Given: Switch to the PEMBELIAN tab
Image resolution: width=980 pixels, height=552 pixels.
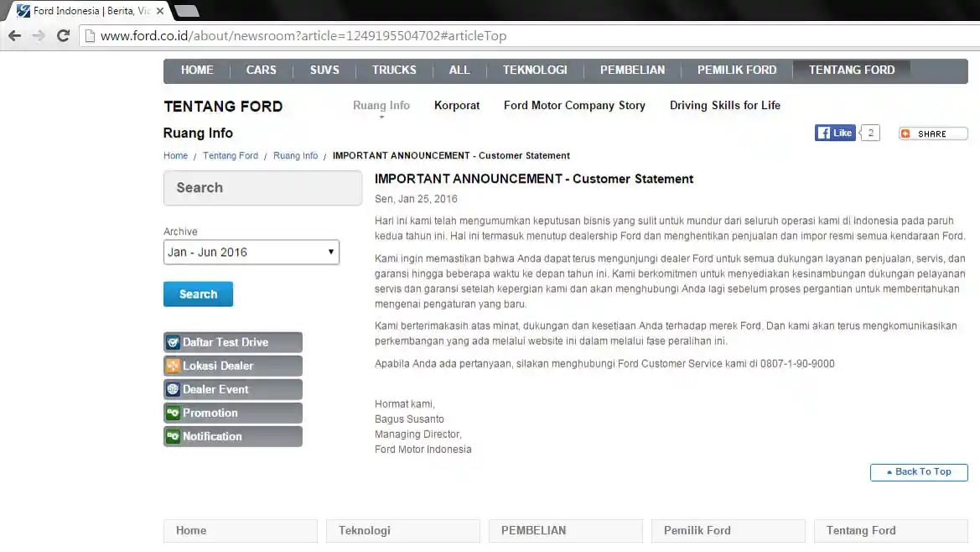Looking at the screenshot, I should [x=632, y=70].
